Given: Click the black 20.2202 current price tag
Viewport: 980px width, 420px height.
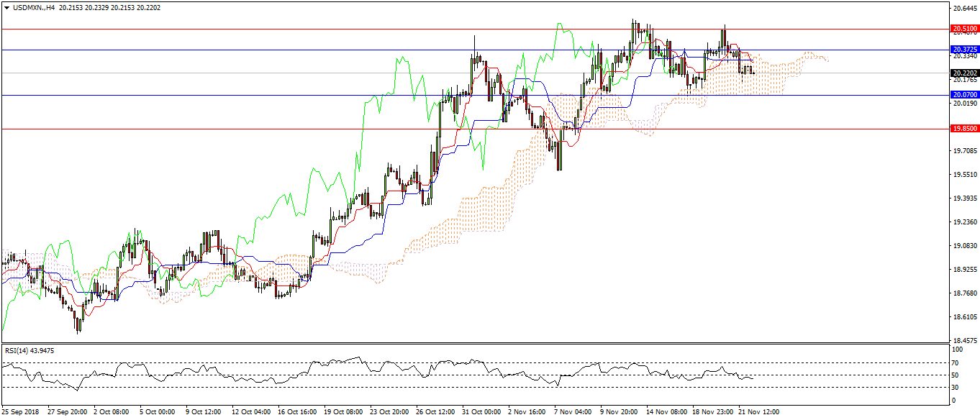Looking at the screenshot, I should click(x=964, y=73).
